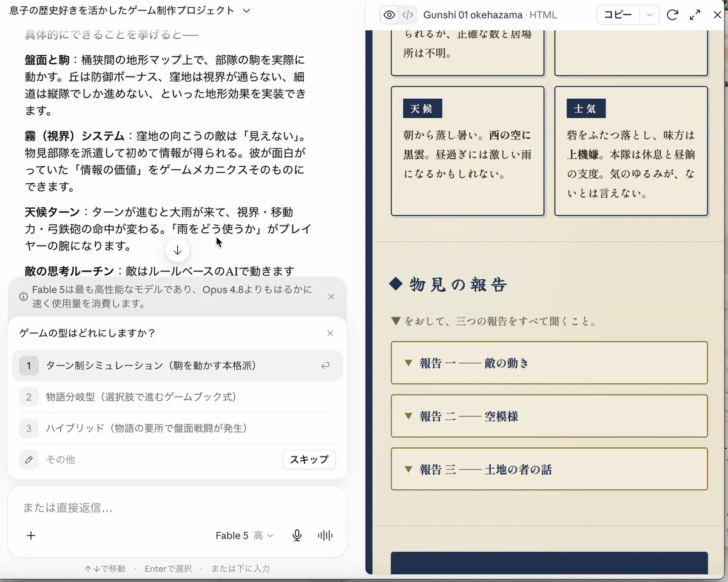Focus the または直接返信 message input
The width and height of the screenshot is (728, 582).
pyautogui.click(x=177, y=508)
